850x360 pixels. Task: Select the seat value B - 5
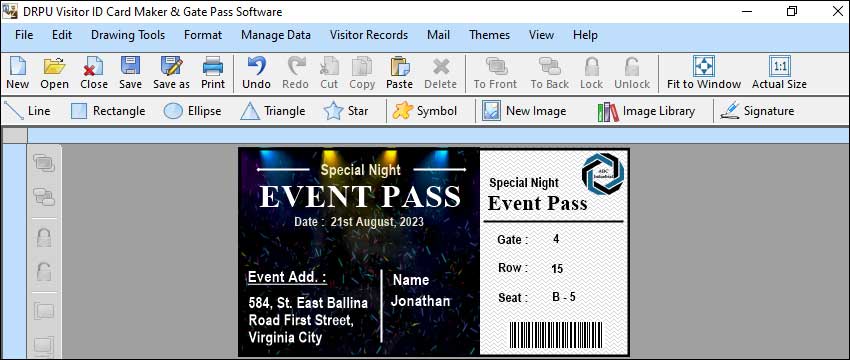point(564,297)
